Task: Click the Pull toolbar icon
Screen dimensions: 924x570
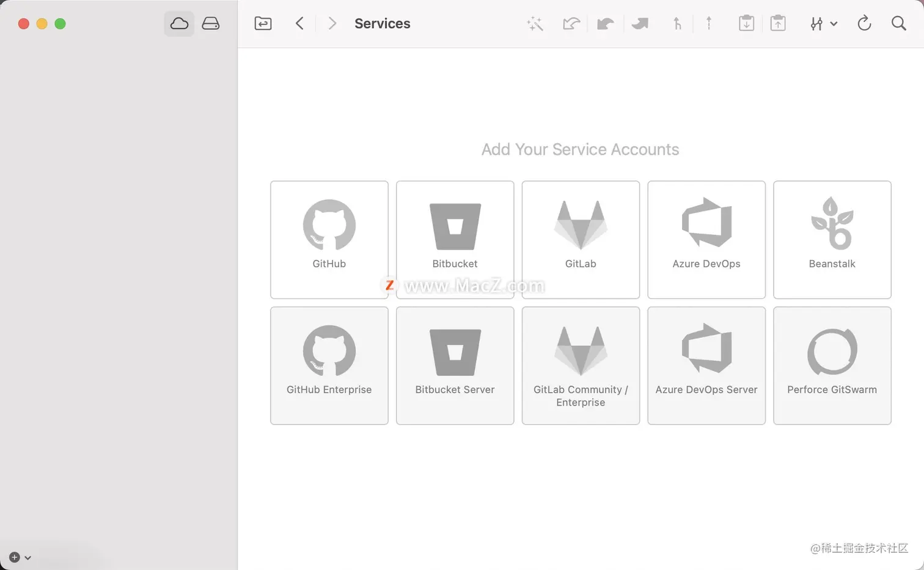Action: click(605, 24)
